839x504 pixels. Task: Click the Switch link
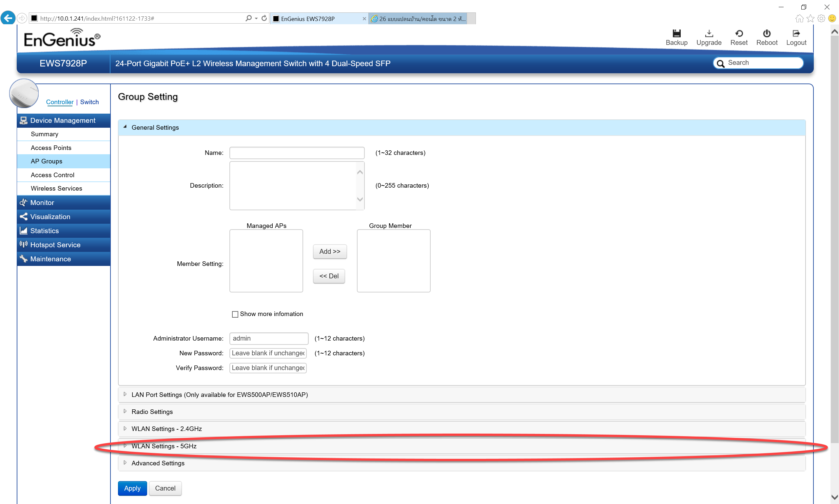pos(89,102)
